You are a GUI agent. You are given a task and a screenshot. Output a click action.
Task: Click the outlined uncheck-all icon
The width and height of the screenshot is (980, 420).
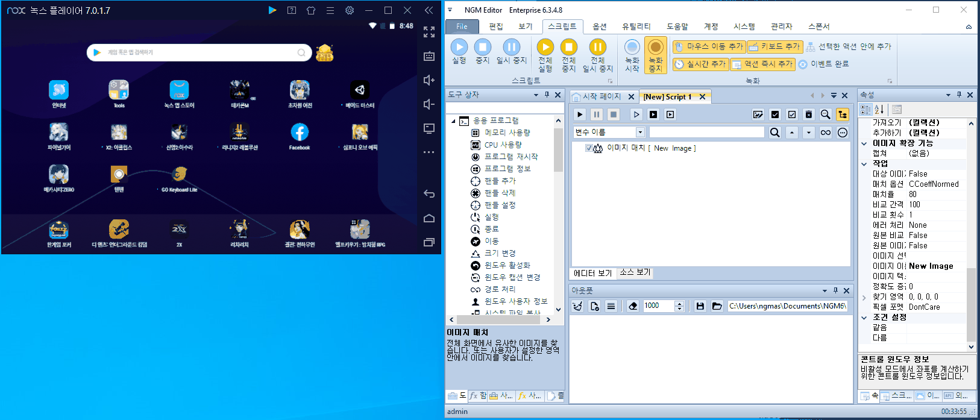click(792, 114)
